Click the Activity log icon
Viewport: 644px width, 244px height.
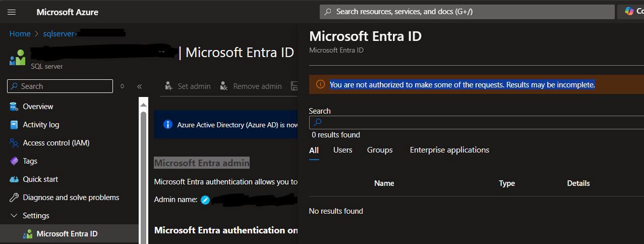pos(14,125)
